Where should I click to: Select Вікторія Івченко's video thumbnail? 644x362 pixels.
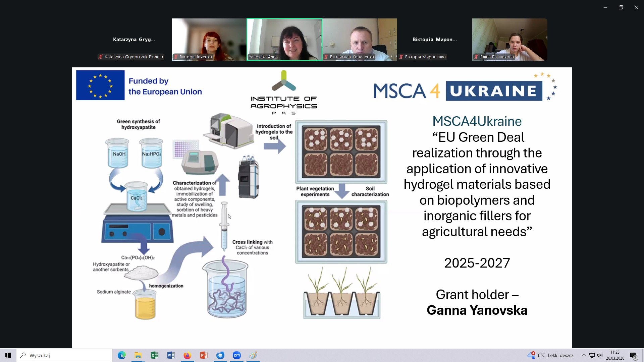pyautogui.click(x=209, y=40)
